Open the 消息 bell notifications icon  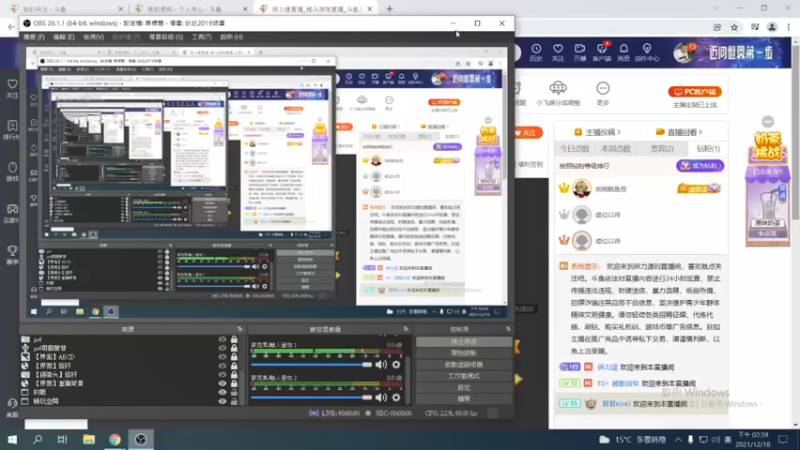(x=623, y=52)
